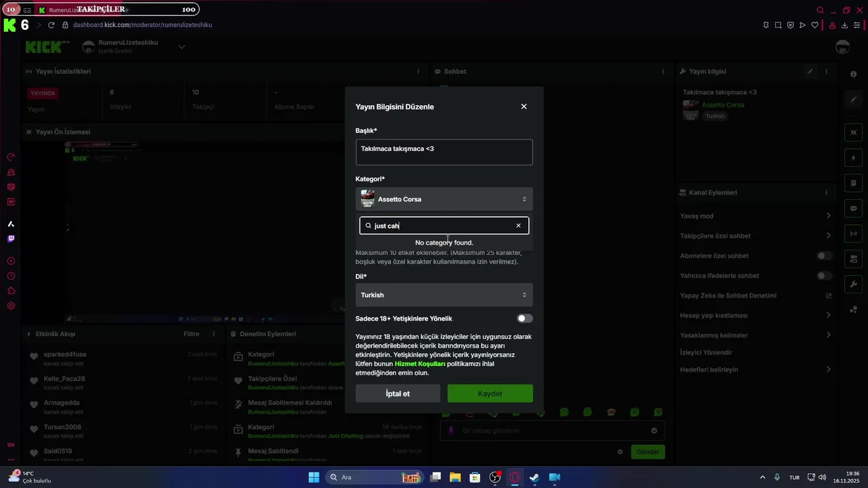Click the Twitch icon in left browser sidebar
Image resolution: width=868 pixels, height=488 pixels.
[11, 239]
